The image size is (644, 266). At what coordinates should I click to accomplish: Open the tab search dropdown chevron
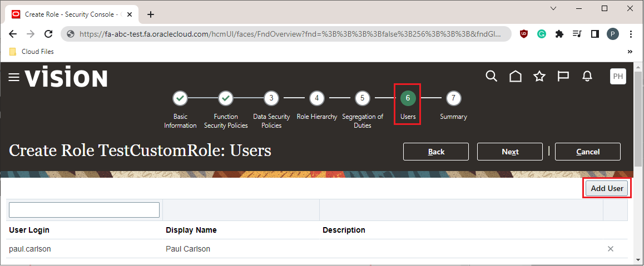(553, 8)
